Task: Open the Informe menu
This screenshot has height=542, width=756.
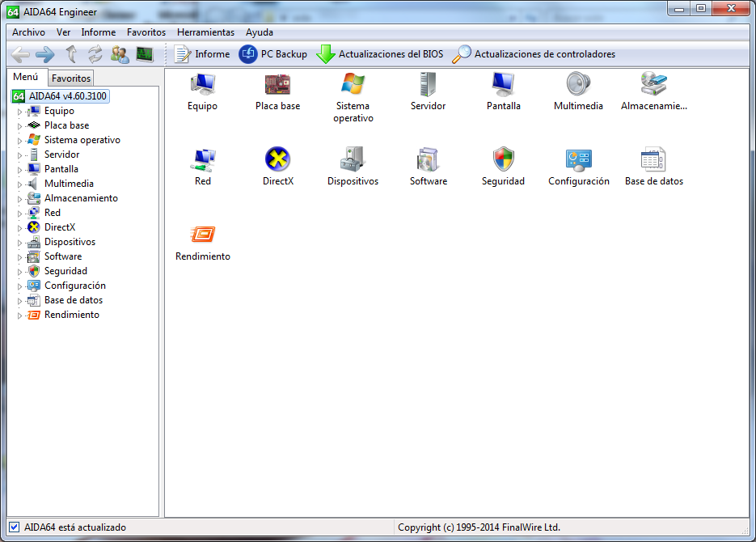Action: pos(99,32)
